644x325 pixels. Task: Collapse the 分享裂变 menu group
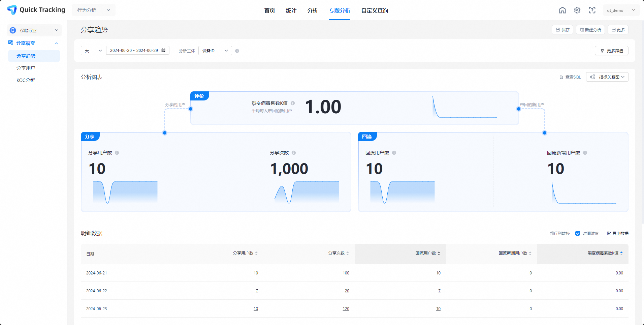tap(56, 43)
